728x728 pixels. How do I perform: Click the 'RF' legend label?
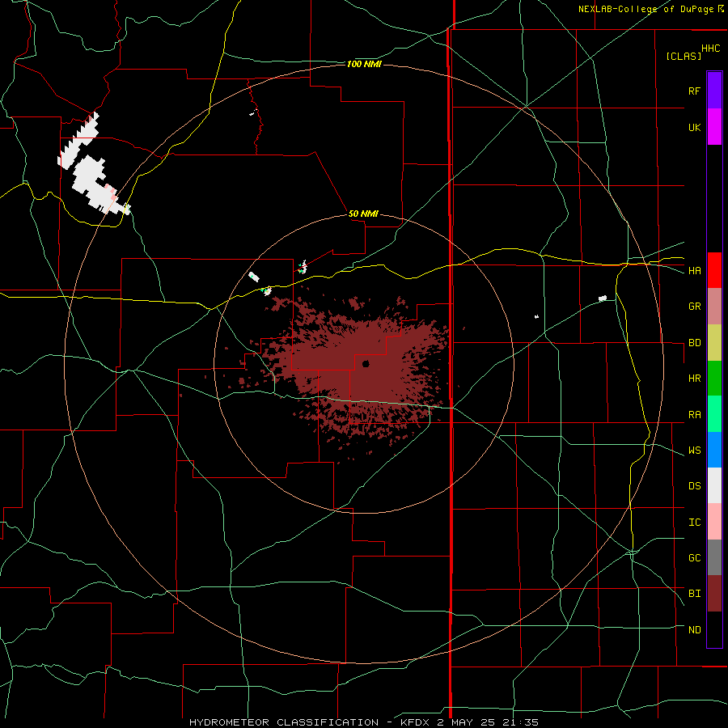point(694,91)
